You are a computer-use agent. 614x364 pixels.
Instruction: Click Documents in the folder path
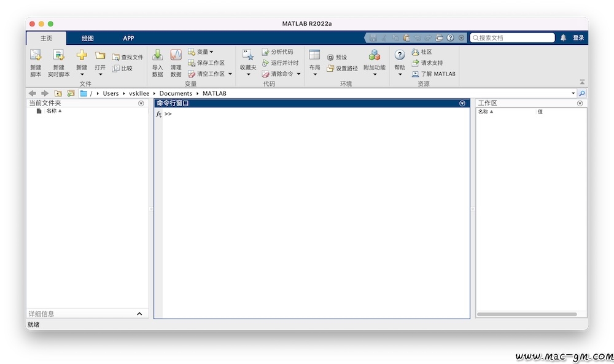(176, 93)
